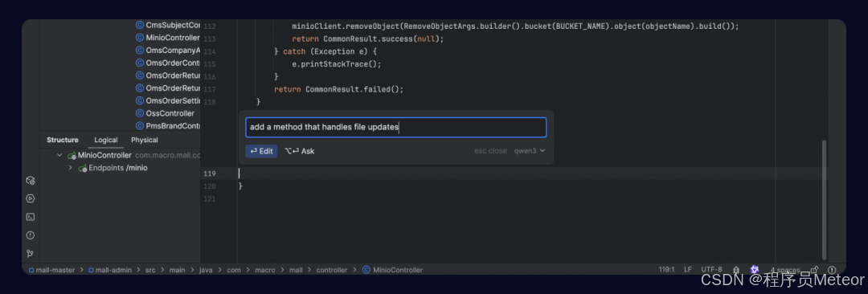868x294 pixels.
Task: Click the module icon before mall-master breadcrumb
Action: [31, 270]
